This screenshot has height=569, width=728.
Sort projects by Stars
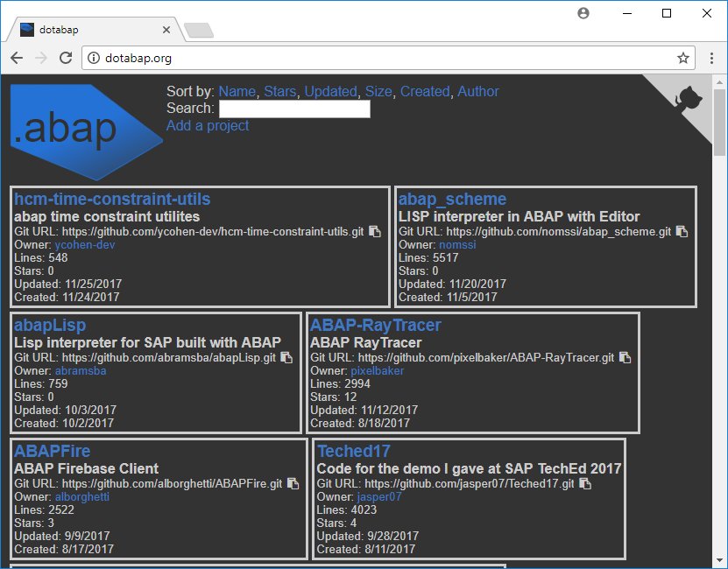coord(280,91)
